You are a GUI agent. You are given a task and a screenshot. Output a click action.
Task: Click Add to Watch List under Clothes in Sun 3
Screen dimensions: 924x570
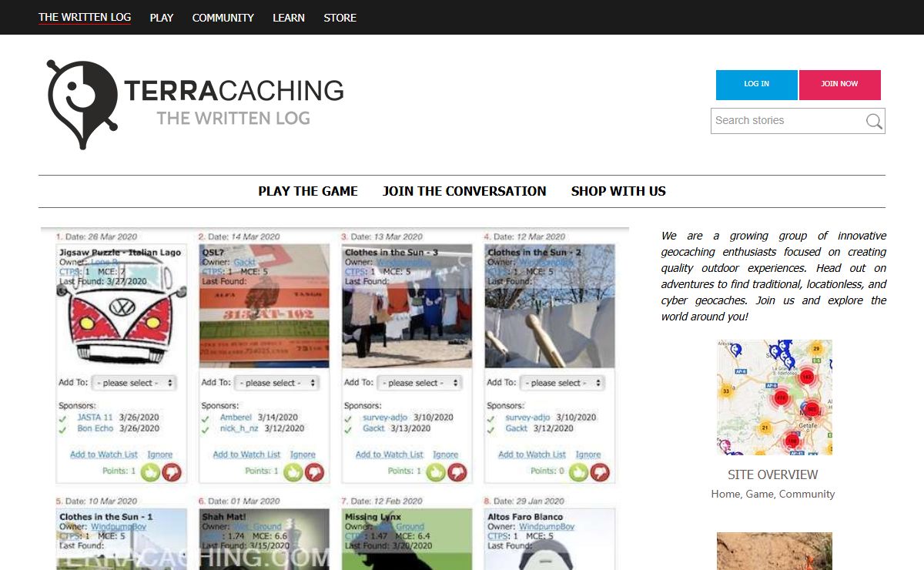click(x=390, y=454)
